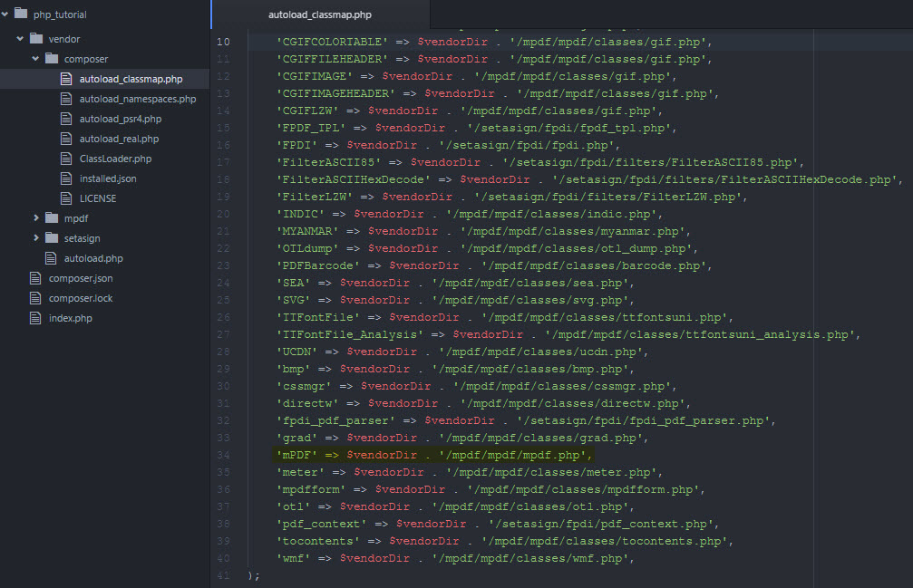The width and height of the screenshot is (913, 588).
Task: Open autoload.php in vendor folder
Action: click(93, 258)
